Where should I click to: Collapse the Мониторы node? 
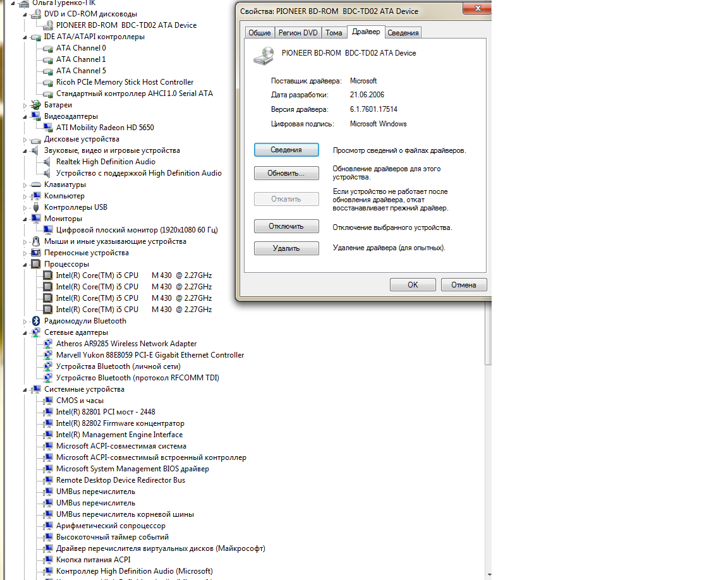(25, 219)
